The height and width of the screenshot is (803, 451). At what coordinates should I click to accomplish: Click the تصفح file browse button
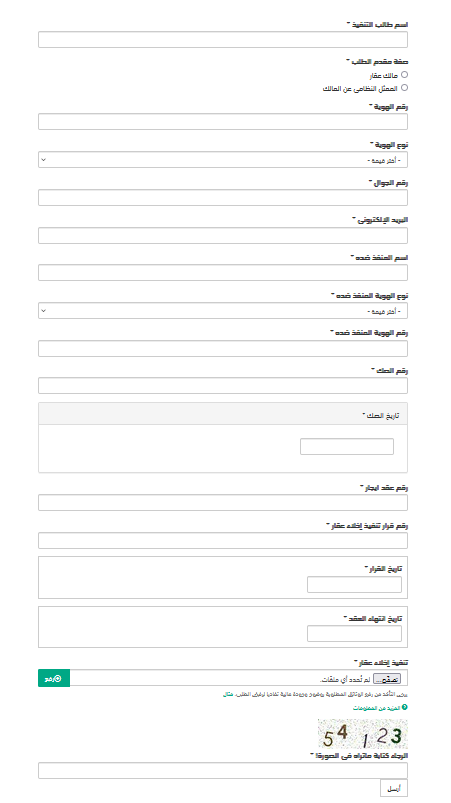pos(387,679)
